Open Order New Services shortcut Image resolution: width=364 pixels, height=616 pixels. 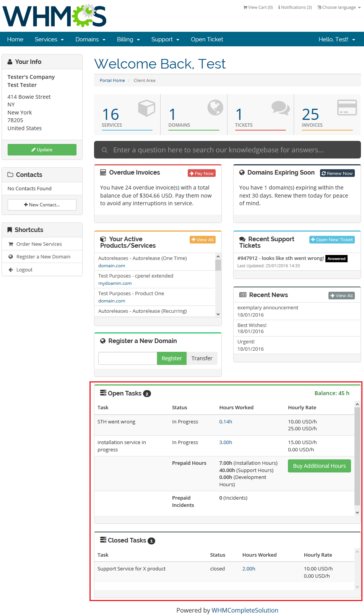(x=42, y=244)
